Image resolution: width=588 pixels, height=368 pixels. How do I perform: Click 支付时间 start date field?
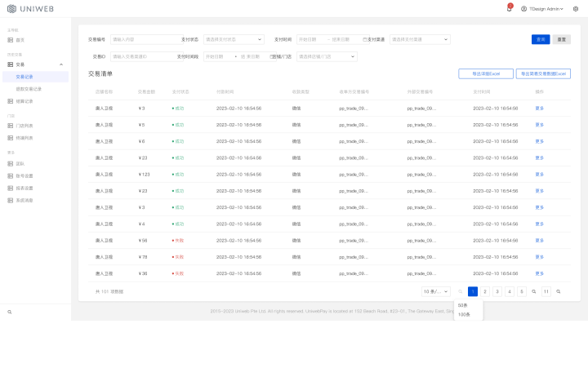pos(310,39)
